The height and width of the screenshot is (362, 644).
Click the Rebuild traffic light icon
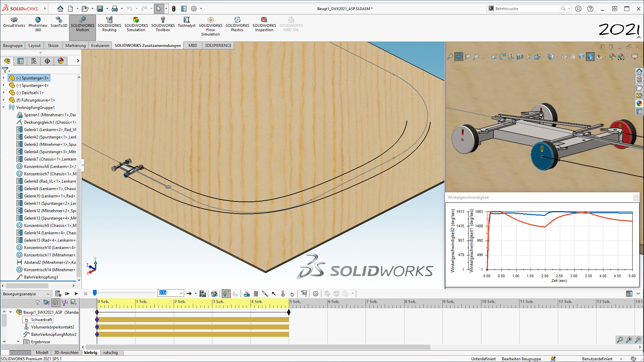[174, 9]
